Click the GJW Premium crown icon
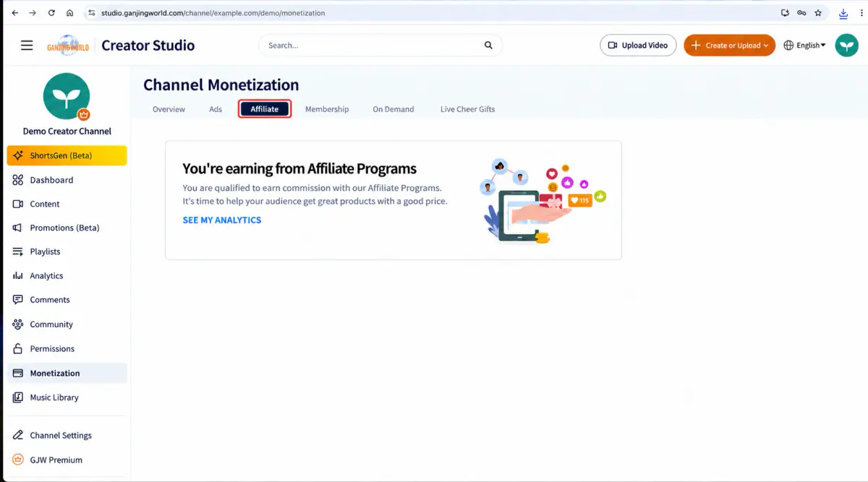Screen dimensions: 868x482 [x=18, y=460]
